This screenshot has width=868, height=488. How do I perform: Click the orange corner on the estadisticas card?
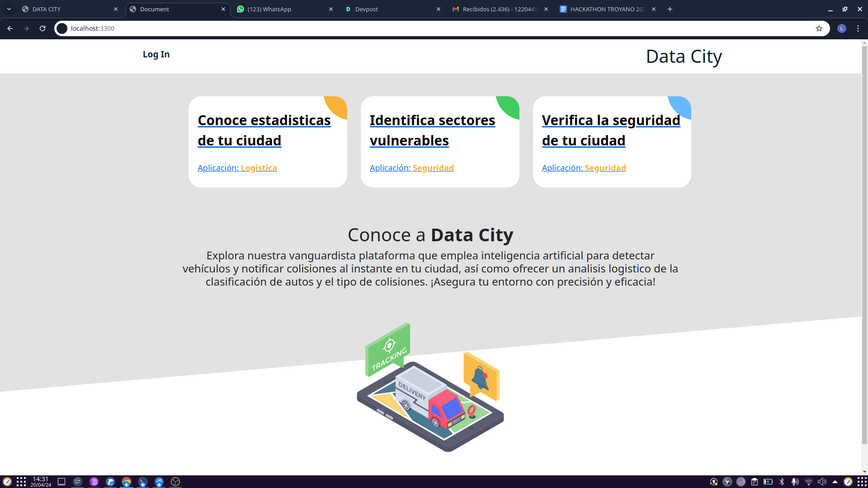338,105
